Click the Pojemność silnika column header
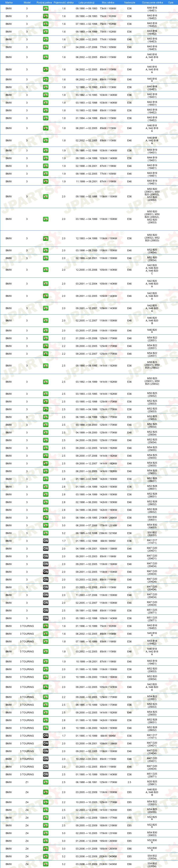Viewport: 178px width, 868px height. click(x=63, y=2)
